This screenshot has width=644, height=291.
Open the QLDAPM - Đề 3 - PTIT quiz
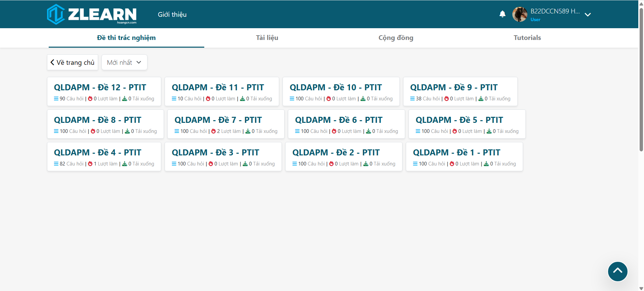tap(215, 152)
